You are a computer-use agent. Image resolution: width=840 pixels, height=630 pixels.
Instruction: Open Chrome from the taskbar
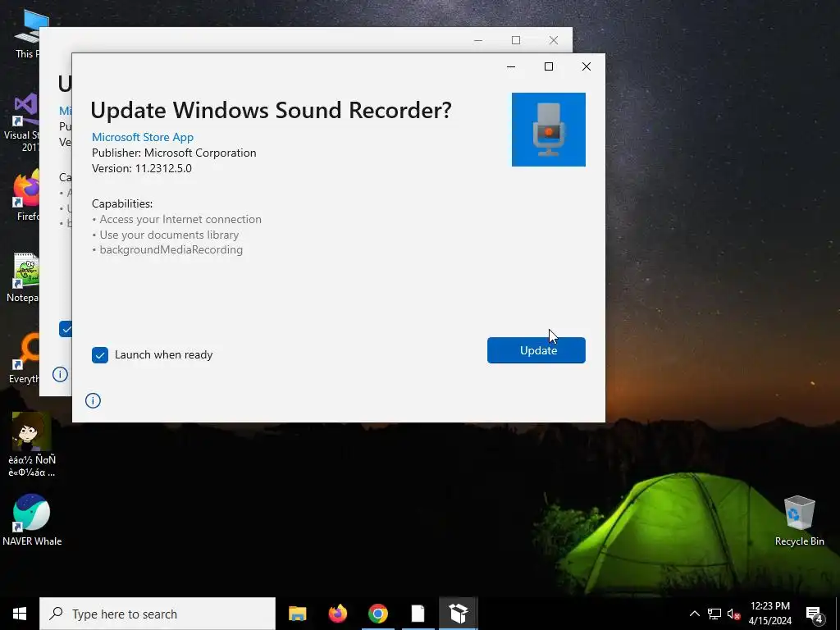[x=377, y=614]
